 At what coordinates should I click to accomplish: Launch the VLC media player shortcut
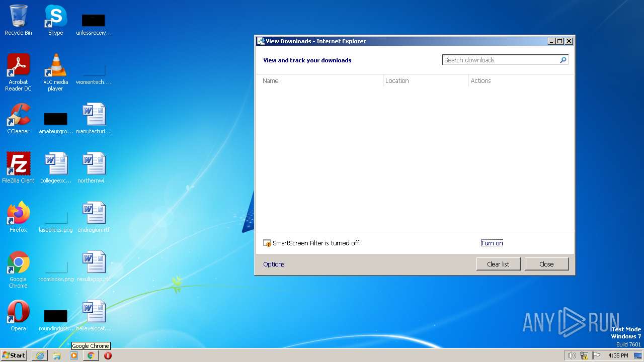(x=55, y=72)
